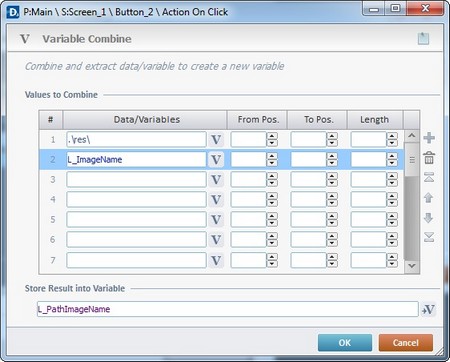
Task: Move selected row up arrow icon
Action: click(x=429, y=198)
